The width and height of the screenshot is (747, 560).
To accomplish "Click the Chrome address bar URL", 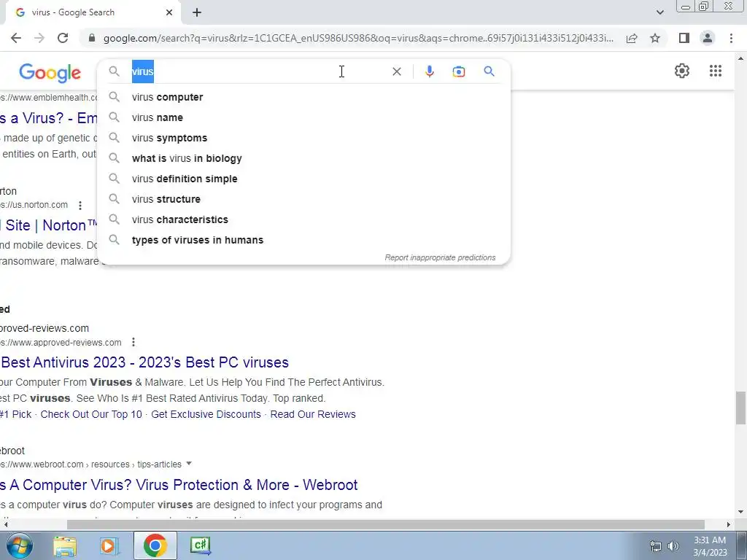I will coord(358,38).
